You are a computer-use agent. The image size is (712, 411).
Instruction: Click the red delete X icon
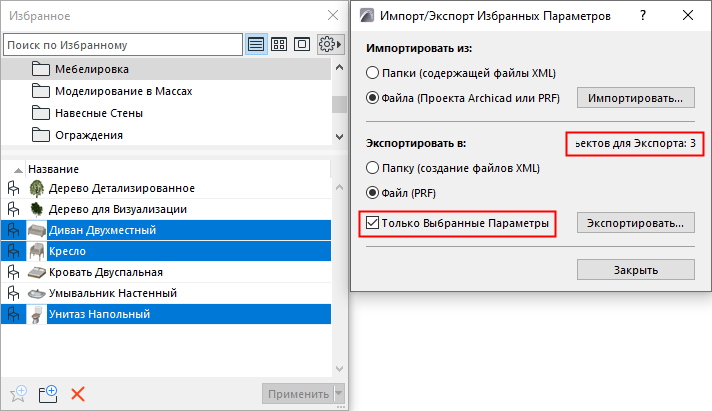tap(77, 393)
